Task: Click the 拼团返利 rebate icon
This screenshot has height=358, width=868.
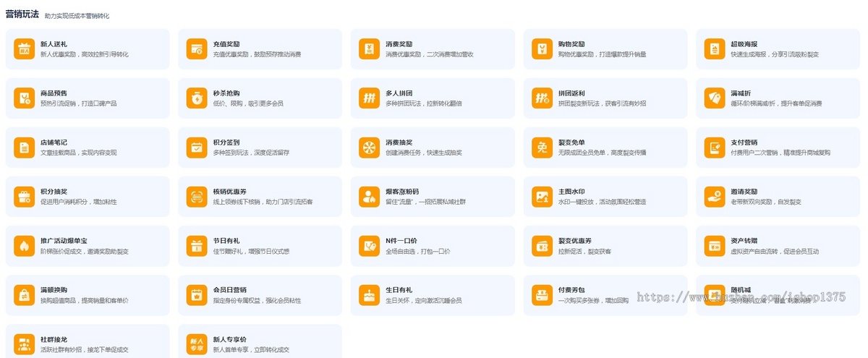Action: click(x=542, y=98)
